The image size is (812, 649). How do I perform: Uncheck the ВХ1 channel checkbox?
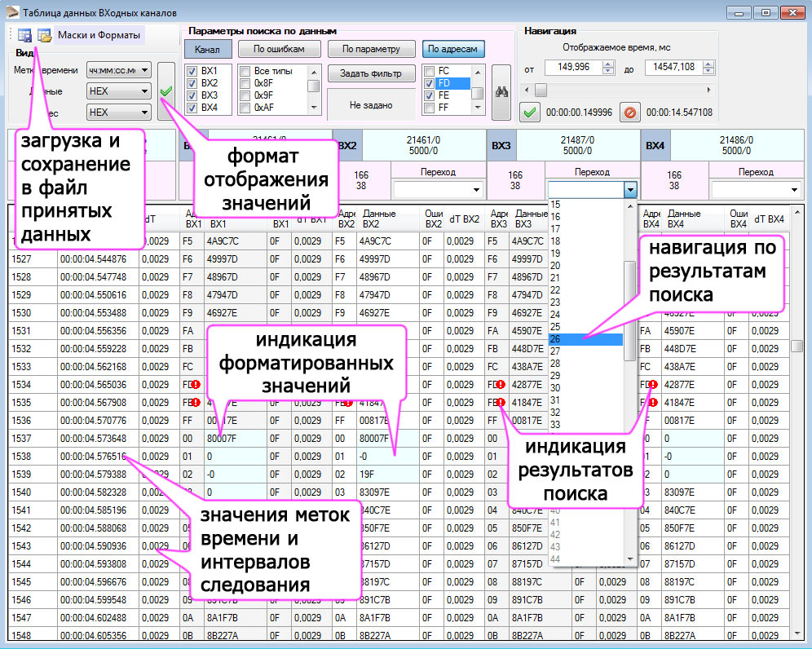(192, 72)
